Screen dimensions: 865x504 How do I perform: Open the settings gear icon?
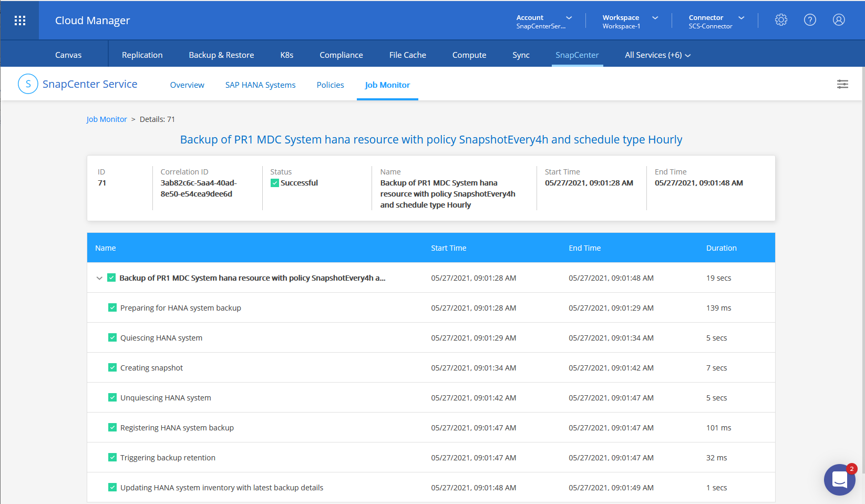click(781, 20)
